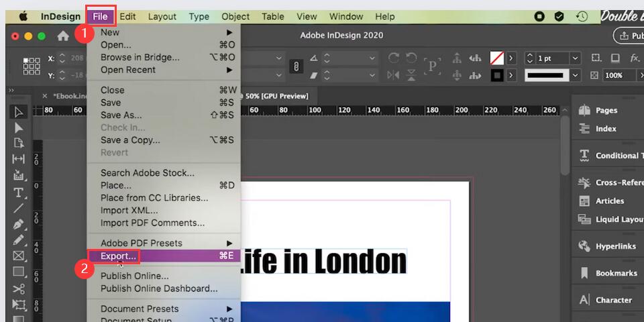Click the Publish Online button
The image size is (644, 322).
pyautogui.click(x=629, y=36)
